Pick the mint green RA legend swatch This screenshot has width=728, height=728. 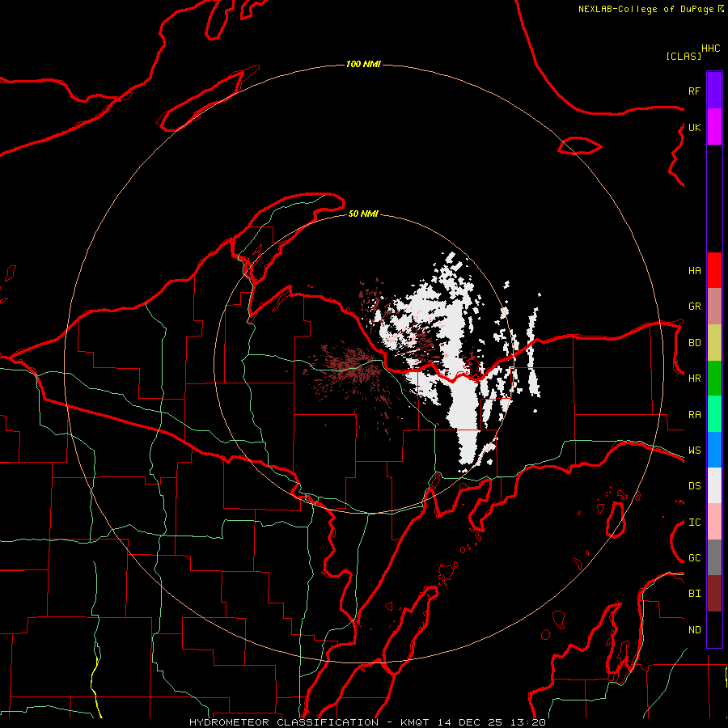click(x=714, y=414)
